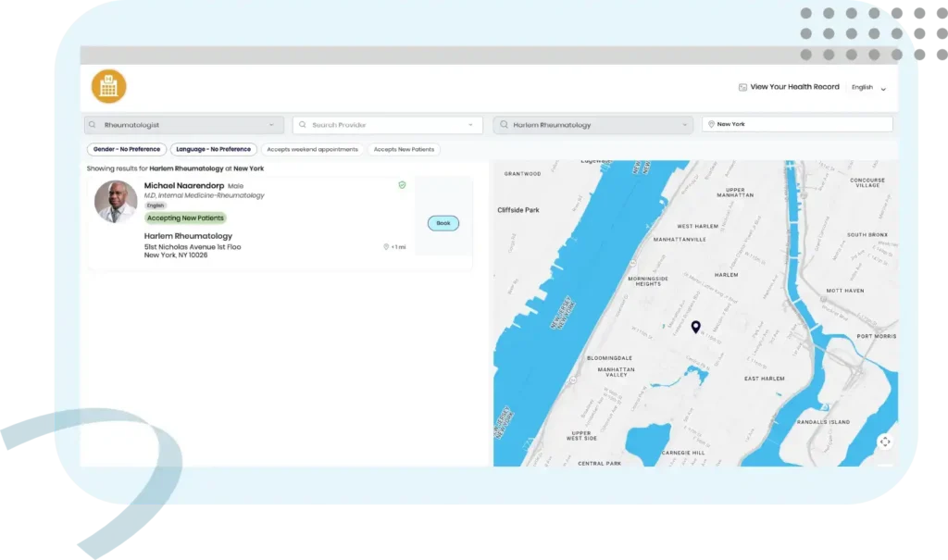Screen dimensions: 948x560
Task: Click the map marker pin in Harlem
Action: (696, 327)
